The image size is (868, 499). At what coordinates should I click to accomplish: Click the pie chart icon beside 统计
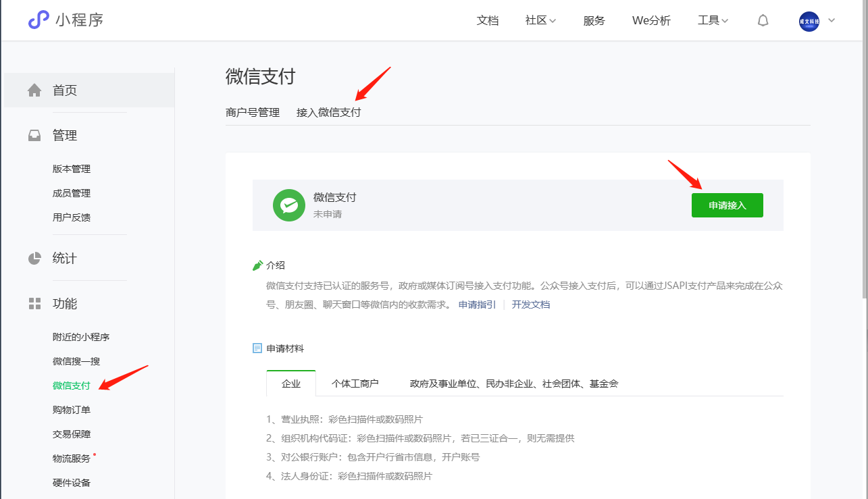[x=34, y=258]
